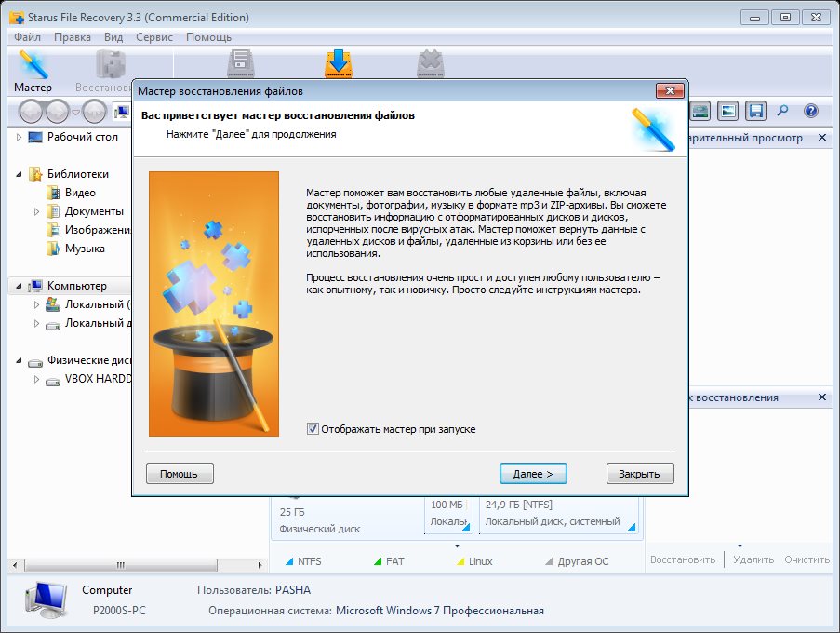Click the floppy disk save icon
This screenshot has width=840, height=633.
pos(755,112)
